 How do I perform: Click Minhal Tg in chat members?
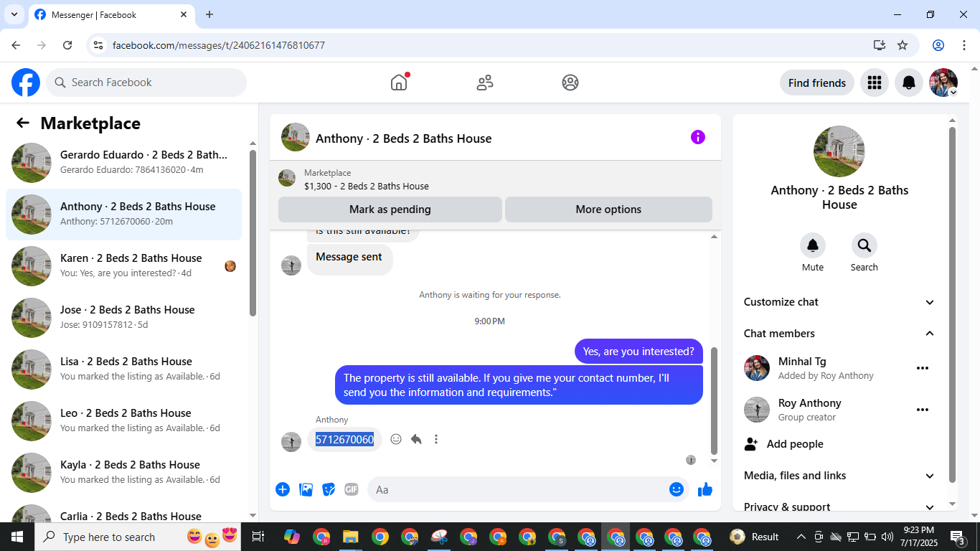point(801,362)
